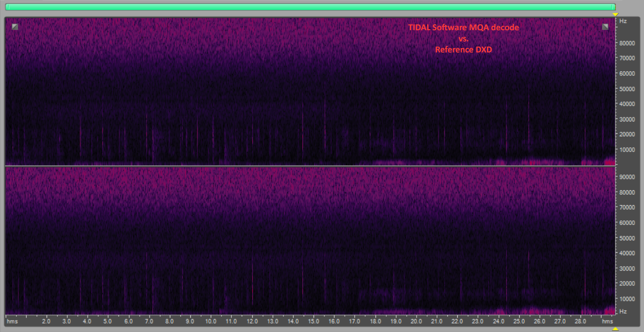The width and height of the screenshot is (644, 332).
Task: Click 30000 on the lower channel frequency scale
Action: coord(628,269)
